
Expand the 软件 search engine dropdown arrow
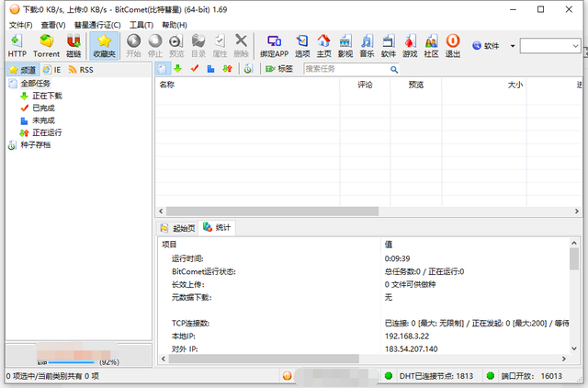pos(513,46)
